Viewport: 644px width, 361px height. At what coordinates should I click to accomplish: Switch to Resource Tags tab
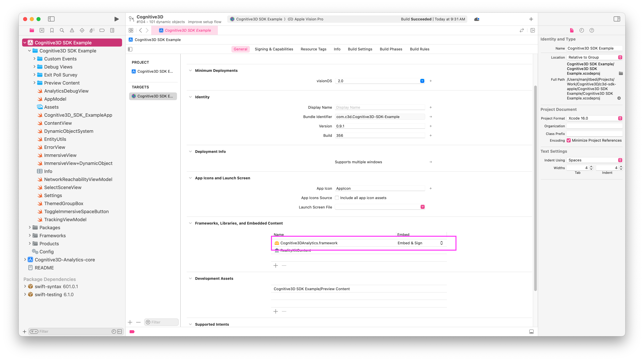[x=313, y=49]
